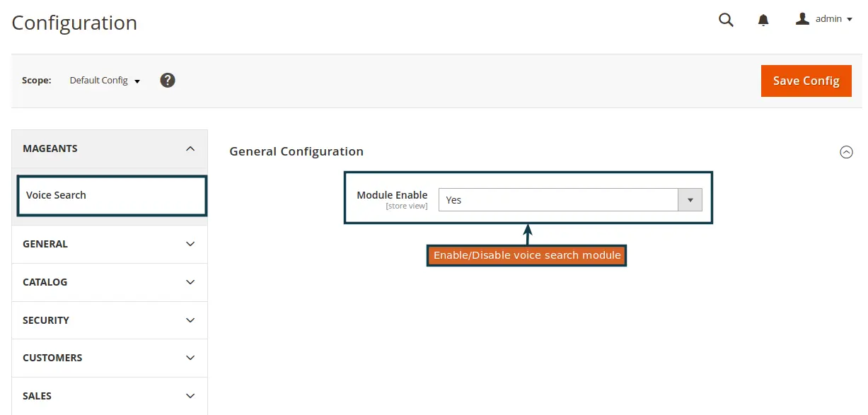Image resolution: width=868 pixels, height=415 pixels.
Task: Expand the CUSTOMERS configuration tab
Action: coord(110,358)
